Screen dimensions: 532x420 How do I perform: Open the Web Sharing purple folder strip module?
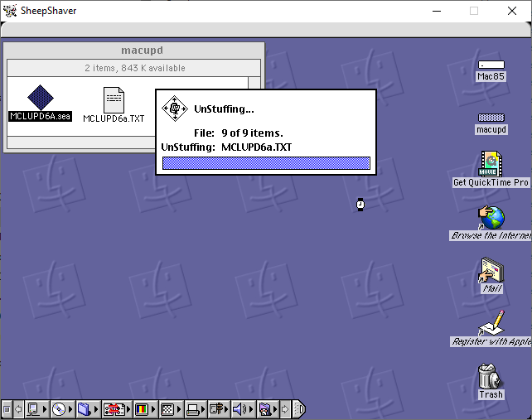[268, 409]
